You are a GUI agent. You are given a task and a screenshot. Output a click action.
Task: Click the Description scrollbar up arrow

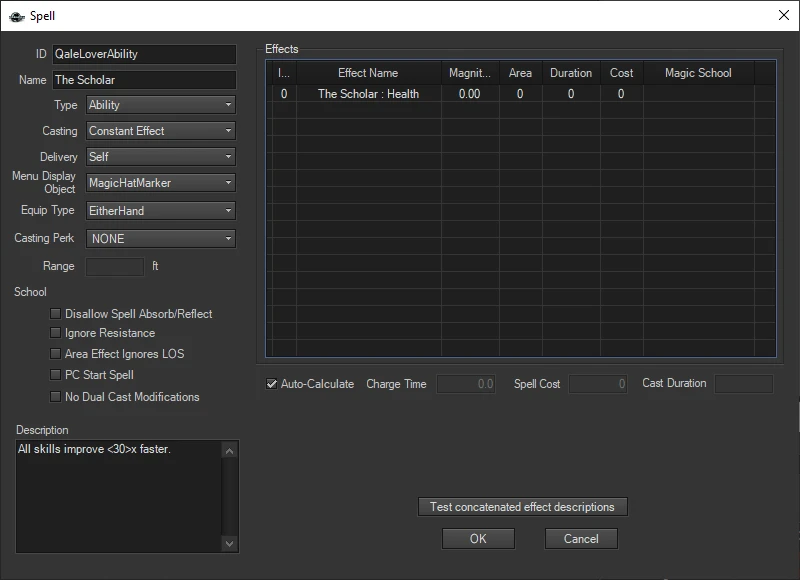[230, 451]
